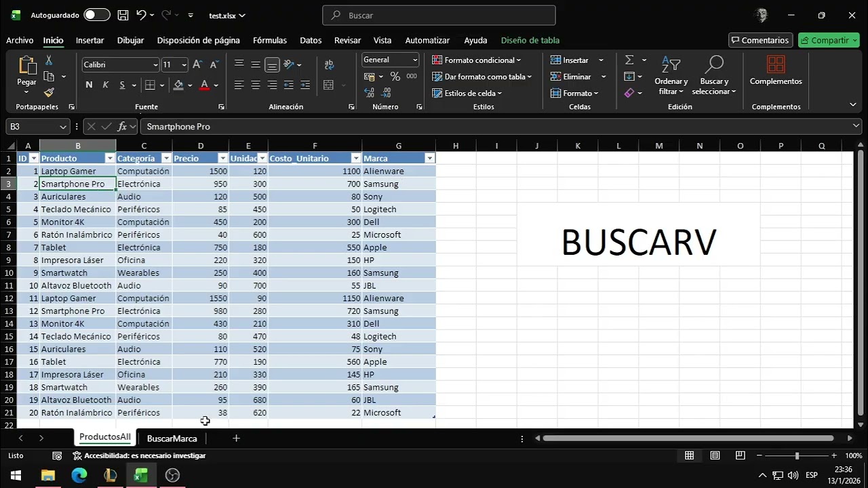Click the Copy icon in Portapapeles
868x488 pixels.
(49, 77)
